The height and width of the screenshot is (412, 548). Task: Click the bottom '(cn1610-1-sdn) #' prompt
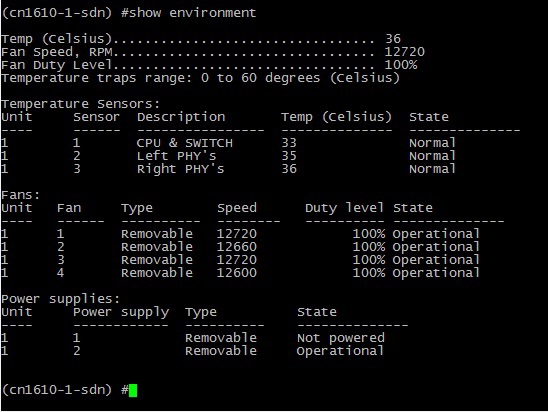(x=65, y=390)
